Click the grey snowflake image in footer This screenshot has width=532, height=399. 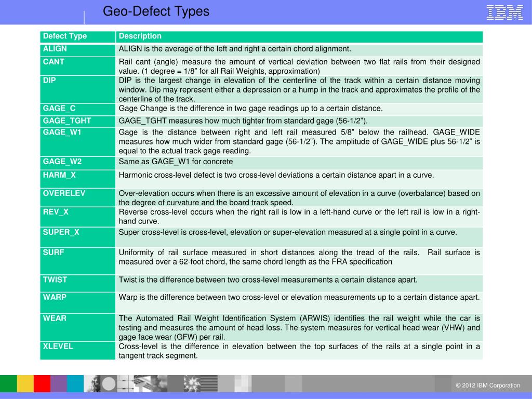[192, 384]
